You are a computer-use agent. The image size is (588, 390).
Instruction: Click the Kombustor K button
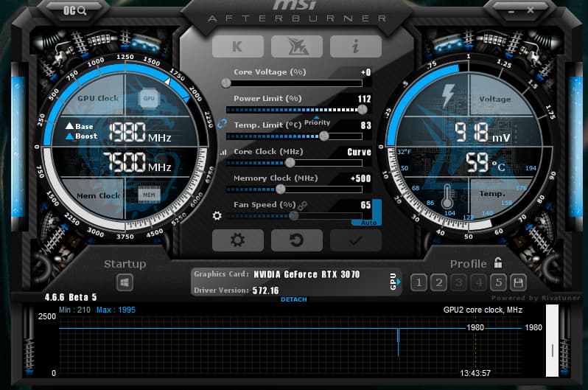(238, 46)
